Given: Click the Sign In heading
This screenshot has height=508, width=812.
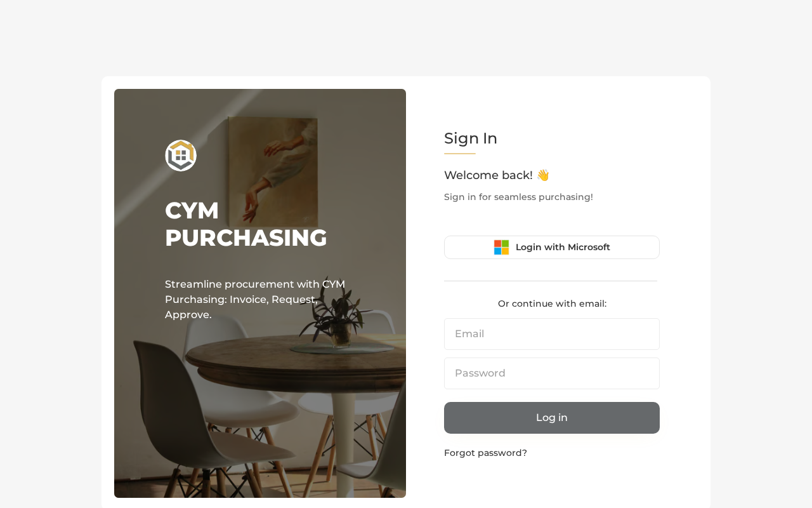Looking at the screenshot, I should (471, 138).
